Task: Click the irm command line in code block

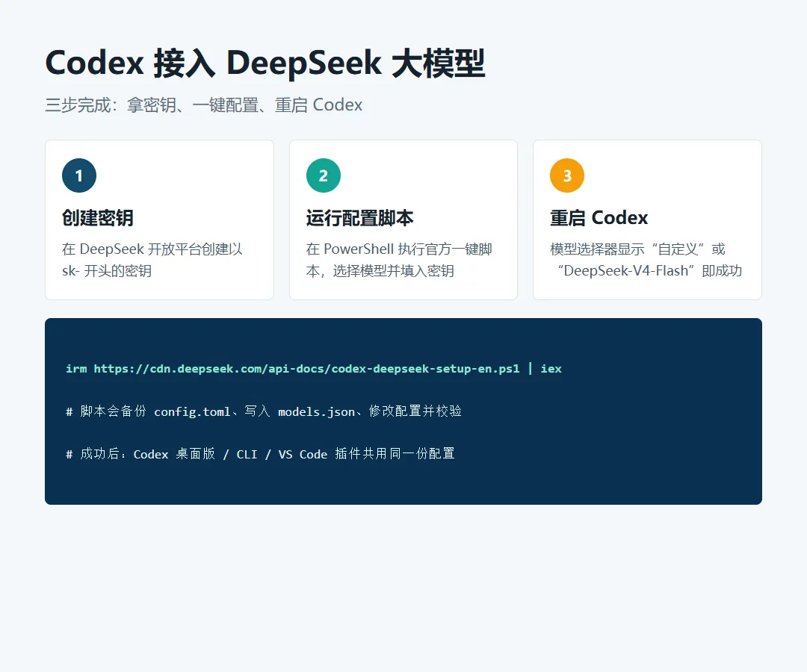Action: pyautogui.click(x=313, y=369)
